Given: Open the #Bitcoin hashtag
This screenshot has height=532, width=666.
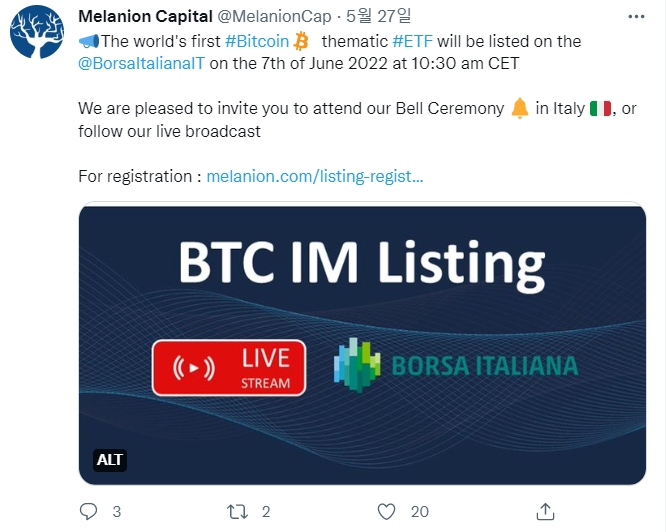Looking at the screenshot, I should coord(258,41).
